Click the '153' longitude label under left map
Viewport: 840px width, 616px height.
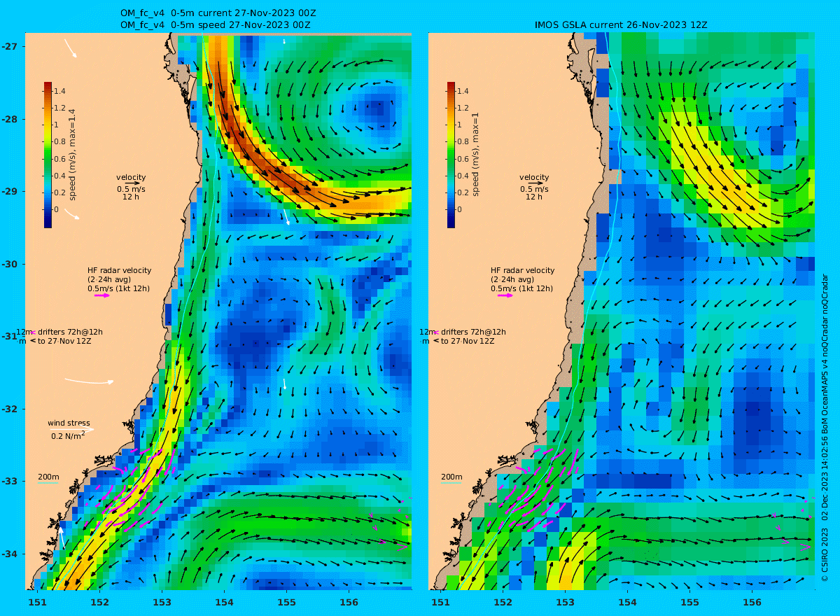[162, 602]
